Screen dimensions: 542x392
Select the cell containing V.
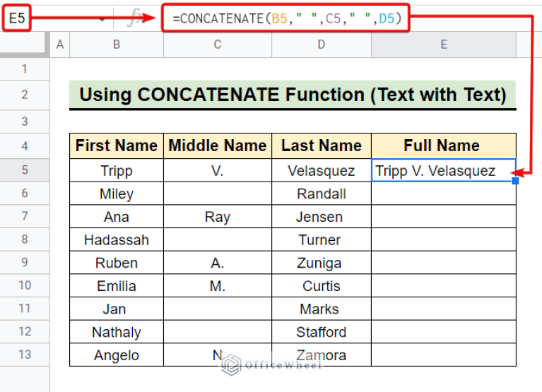click(218, 170)
